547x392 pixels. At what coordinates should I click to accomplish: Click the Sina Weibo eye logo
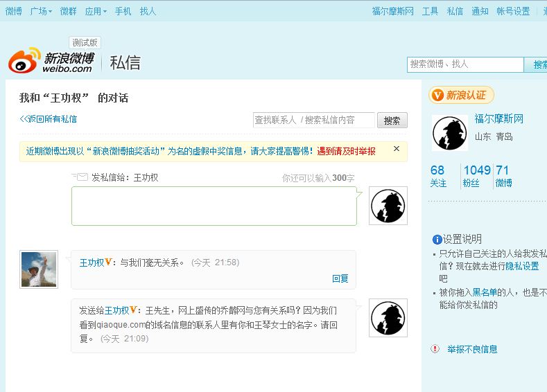(x=24, y=60)
